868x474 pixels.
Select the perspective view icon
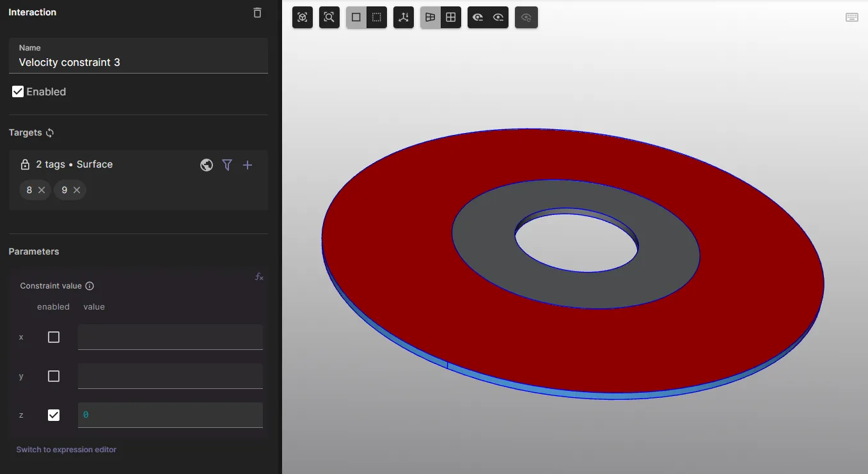point(430,17)
